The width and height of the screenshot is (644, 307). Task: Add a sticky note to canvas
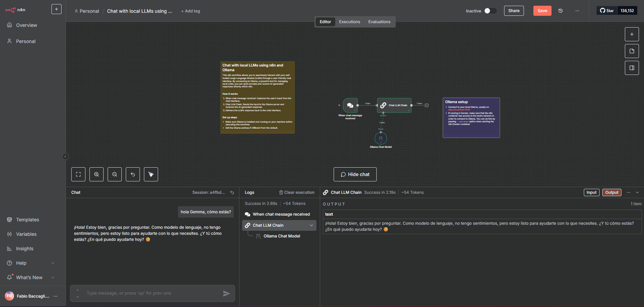click(x=632, y=51)
